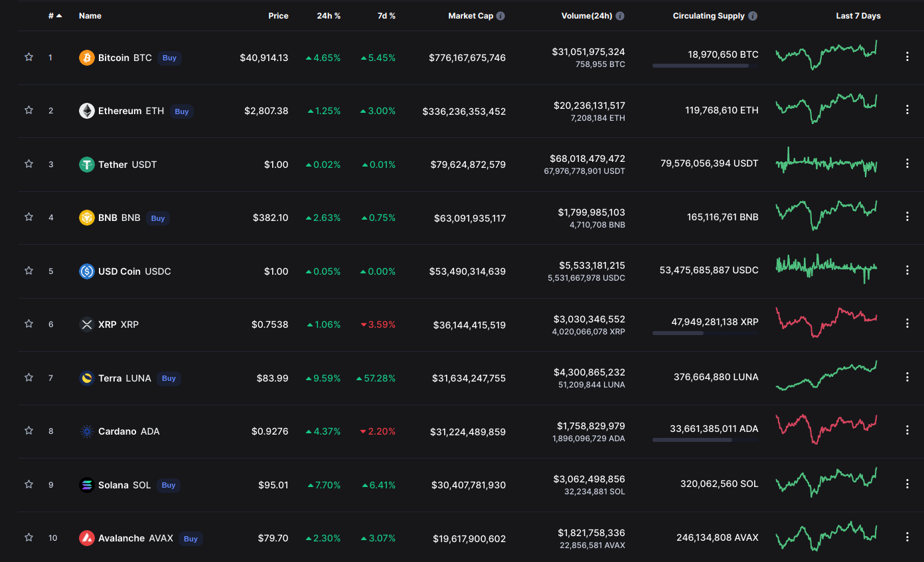Open the more options menu for XRP
Image resolution: width=924 pixels, height=562 pixels.
coord(907,323)
